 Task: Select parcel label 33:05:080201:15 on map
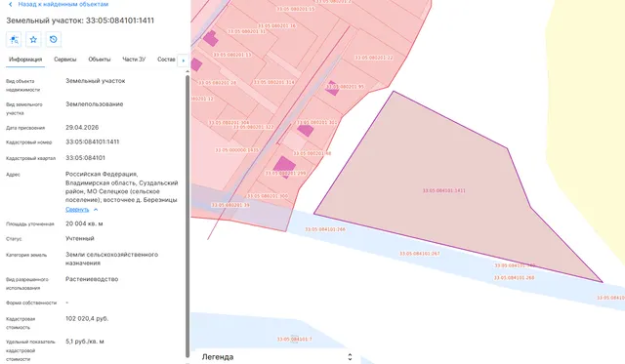coord(296,9)
